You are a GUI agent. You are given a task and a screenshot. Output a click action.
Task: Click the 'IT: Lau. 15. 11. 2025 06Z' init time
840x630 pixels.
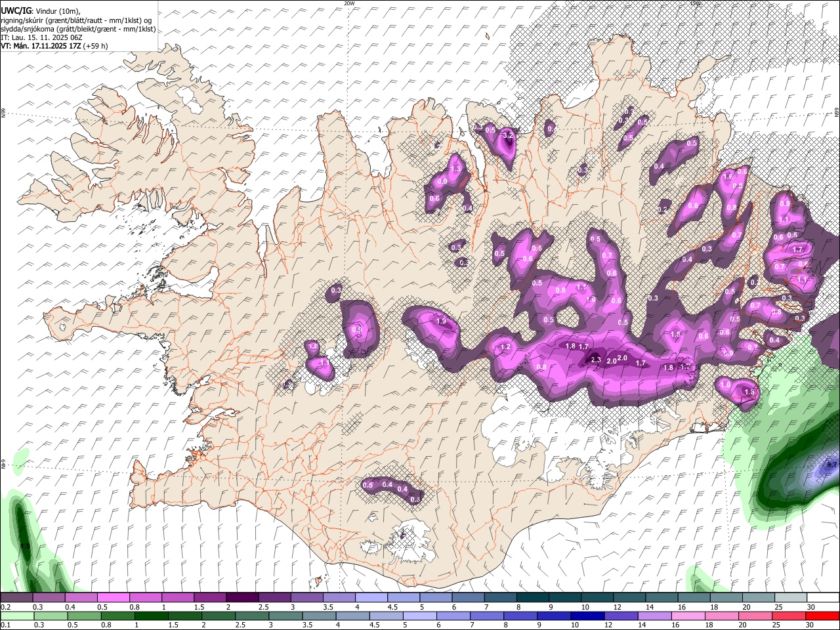41,37
